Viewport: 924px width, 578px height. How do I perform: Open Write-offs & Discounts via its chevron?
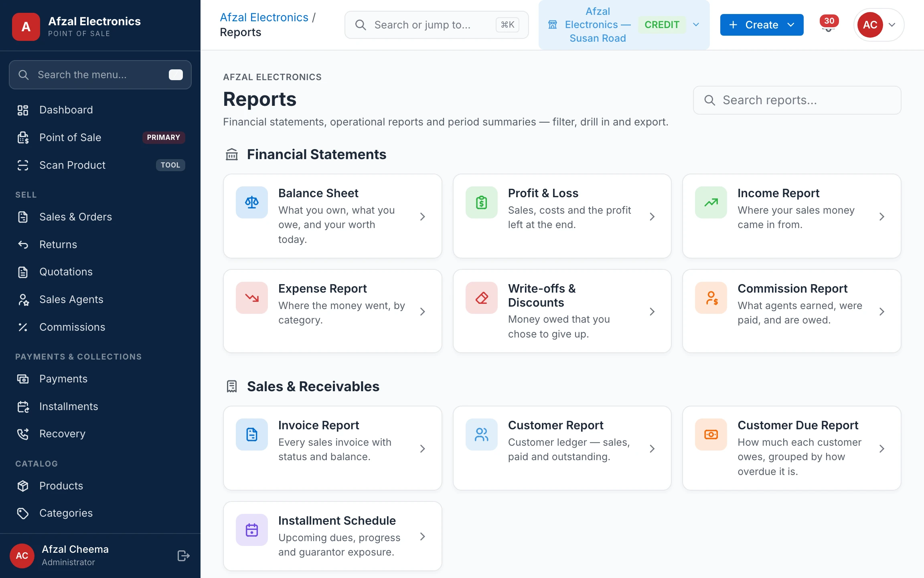tap(652, 311)
